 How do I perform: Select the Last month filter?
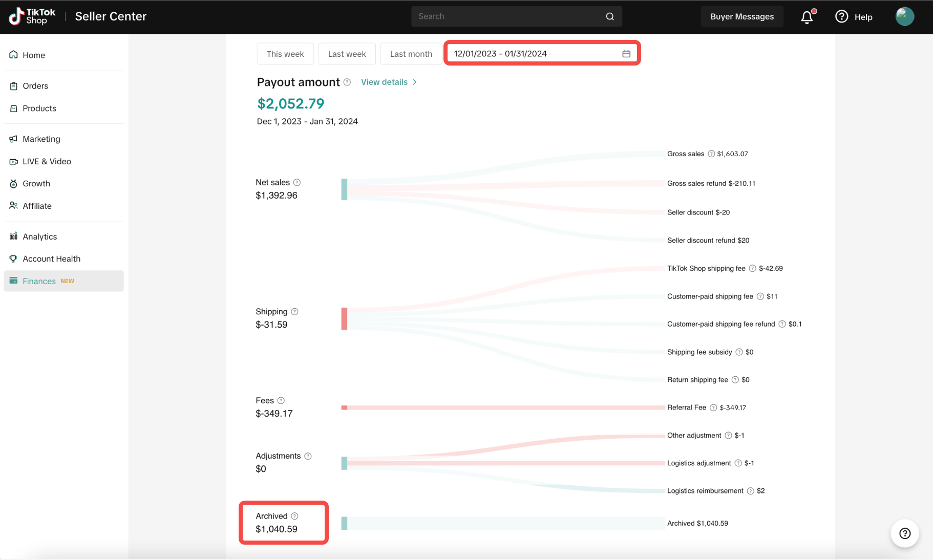411,54
